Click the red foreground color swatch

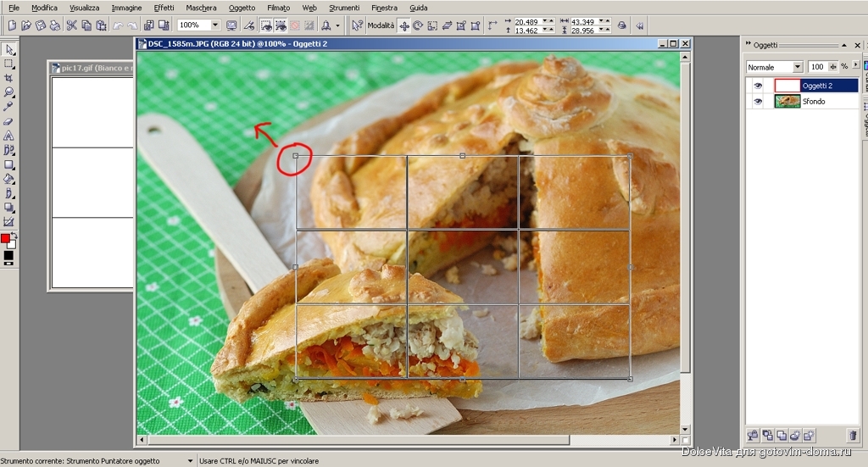[x=5, y=238]
